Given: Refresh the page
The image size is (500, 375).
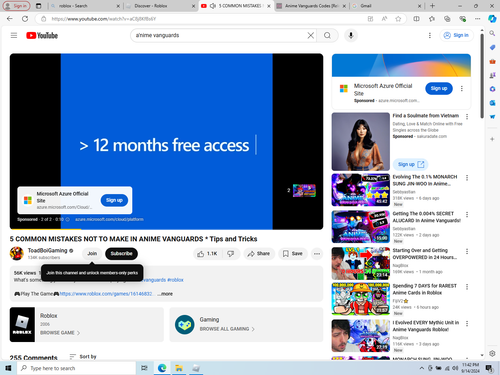Looking at the screenshot, I should point(25,19).
